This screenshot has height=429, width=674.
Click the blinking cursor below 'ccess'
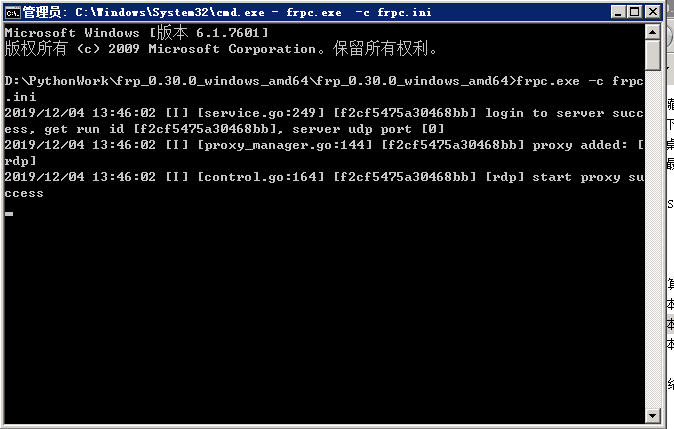coord(9,213)
